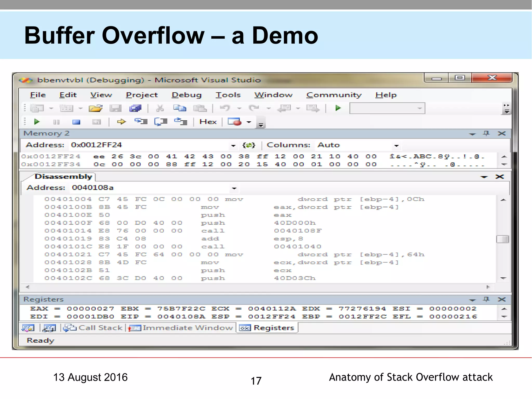Open the Debug menu
532x399 pixels.
[x=187, y=95]
